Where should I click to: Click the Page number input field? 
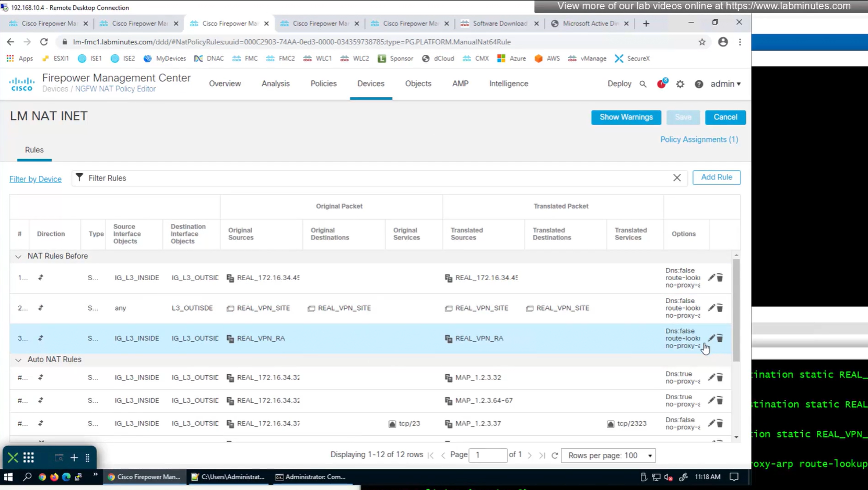click(488, 455)
